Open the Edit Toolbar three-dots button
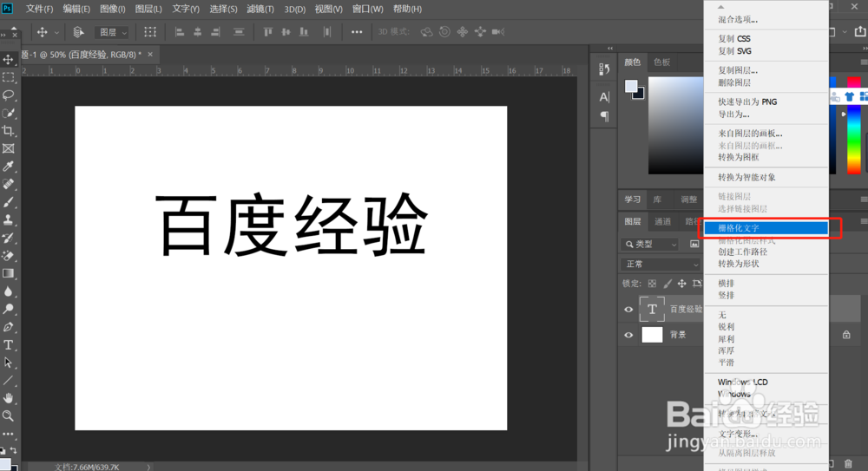This screenshot has height=471, width=868. [x=9, y=434]
